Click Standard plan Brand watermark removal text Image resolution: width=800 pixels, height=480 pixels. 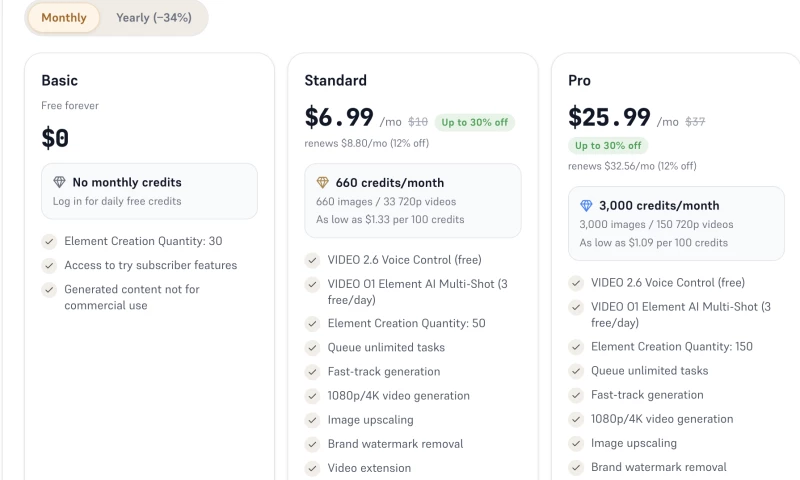(x=395, y=444)
